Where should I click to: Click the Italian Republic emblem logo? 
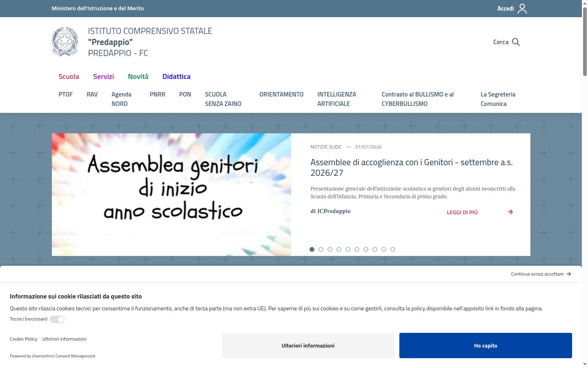coord(65,42)
